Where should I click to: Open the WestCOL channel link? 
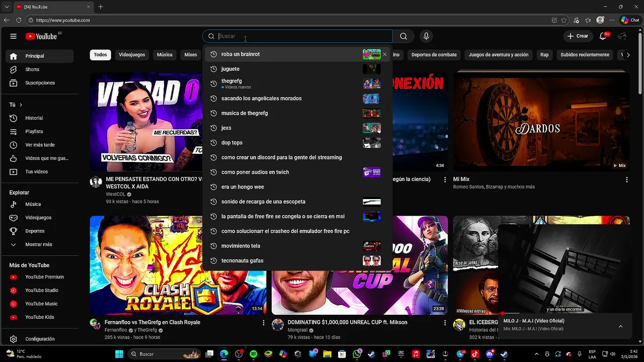click(x=115, y=194)
